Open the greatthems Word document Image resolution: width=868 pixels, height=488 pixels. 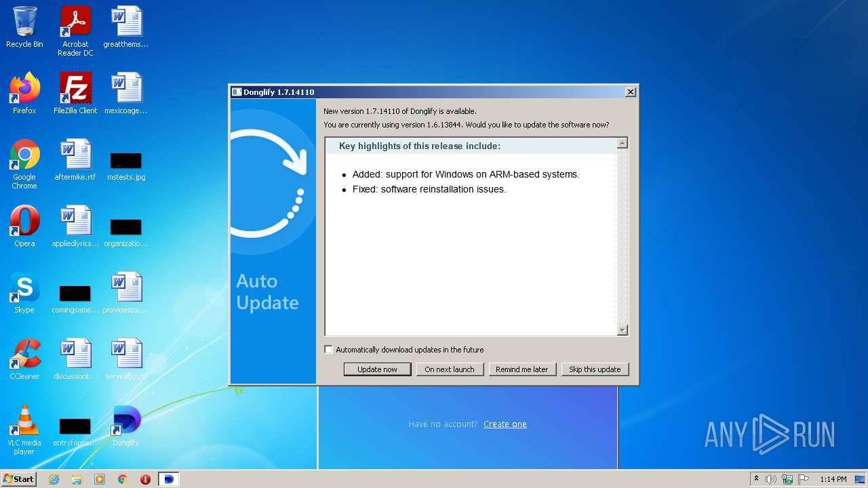[126, 27]
